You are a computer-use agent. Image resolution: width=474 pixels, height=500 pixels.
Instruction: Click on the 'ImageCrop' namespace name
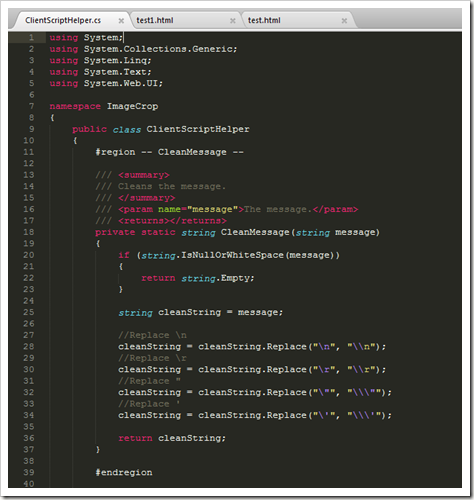coord(132,106)
